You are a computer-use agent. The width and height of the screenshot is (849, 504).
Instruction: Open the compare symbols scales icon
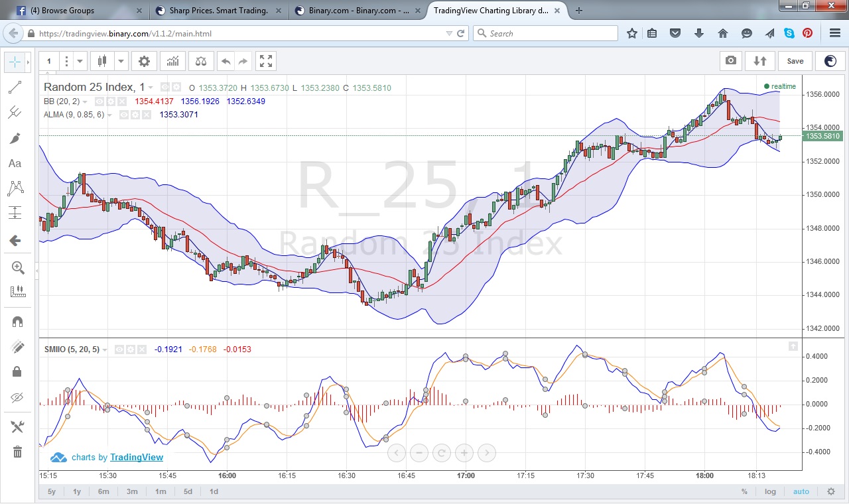click(201, 61)
